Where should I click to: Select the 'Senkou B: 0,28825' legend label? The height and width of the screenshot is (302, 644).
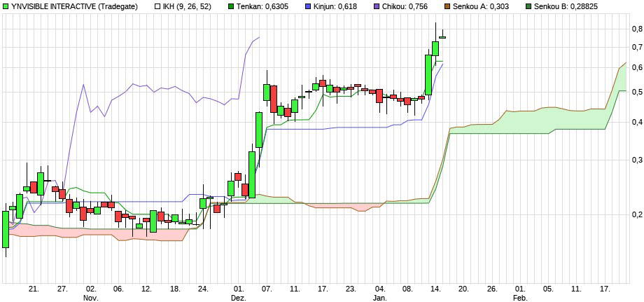coord(566,6)
